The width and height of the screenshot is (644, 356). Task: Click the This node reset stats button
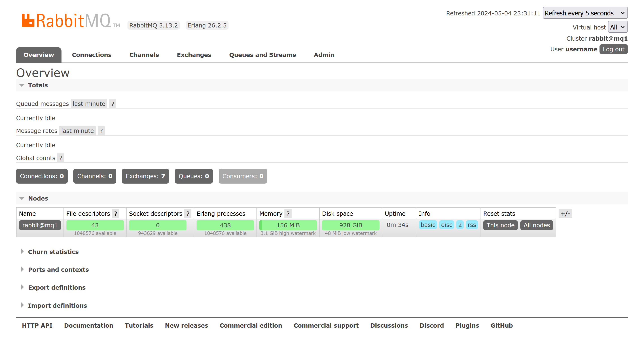[x=500, y=225]
